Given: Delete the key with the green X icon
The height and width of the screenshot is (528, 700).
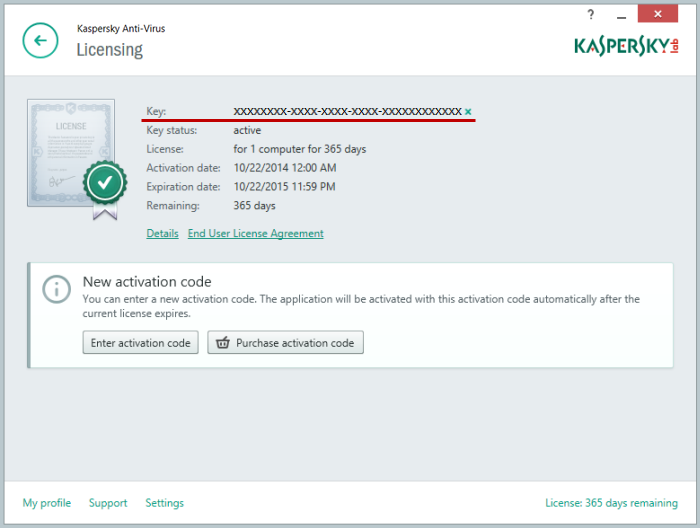Looking at the screenshot, I should 468,112.
